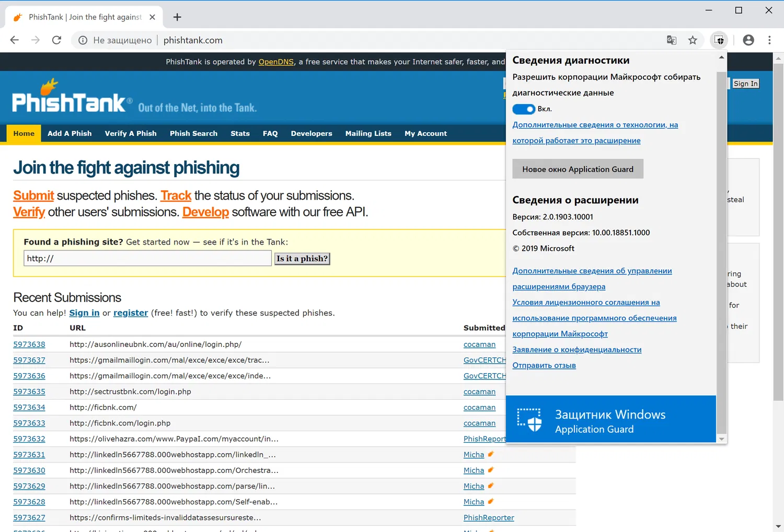Click the extension popup scrollbar down arrow
Screen dimensions: 784x532
click(722, 439)
